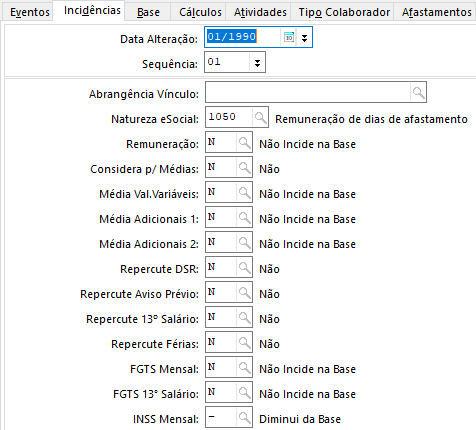
Task: Click the 'Repercute DSR:' label
Action: pos(159,269)
